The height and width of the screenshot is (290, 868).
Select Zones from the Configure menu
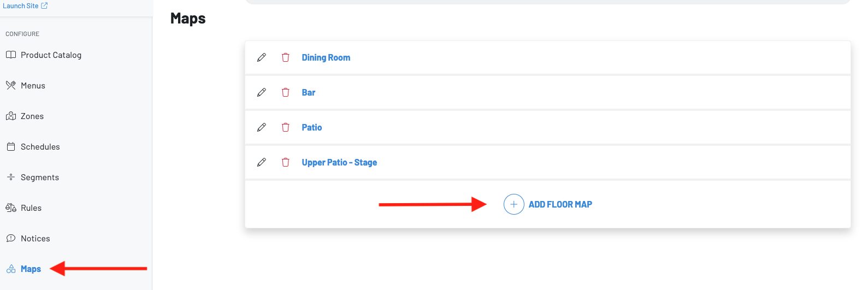pyautogui.click(x=32, y=116)
